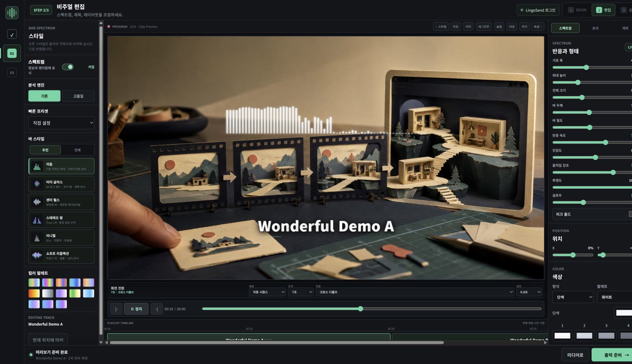Select step 02 in the sidebar
The width and height of the screenshot is (632, 364).
coord(12,53)
